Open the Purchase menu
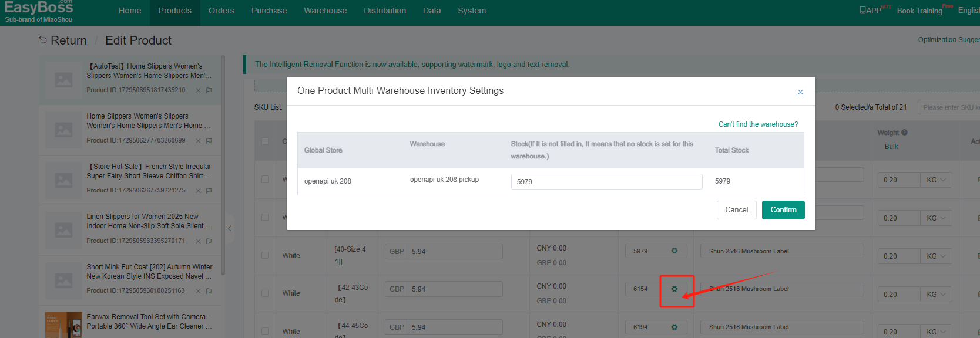This screenshot has width=980, height=338. tap(269, 11)
